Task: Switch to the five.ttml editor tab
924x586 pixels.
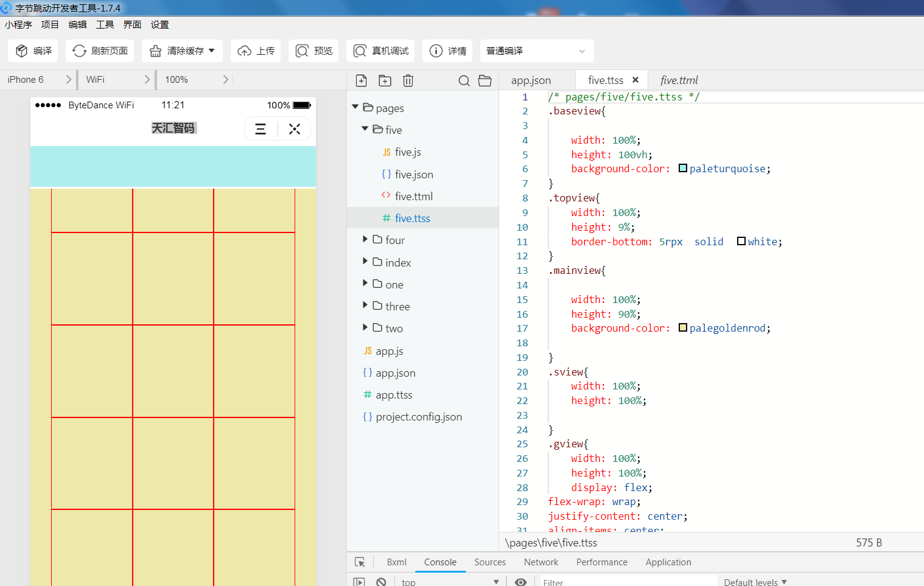Action: point(679,80)
